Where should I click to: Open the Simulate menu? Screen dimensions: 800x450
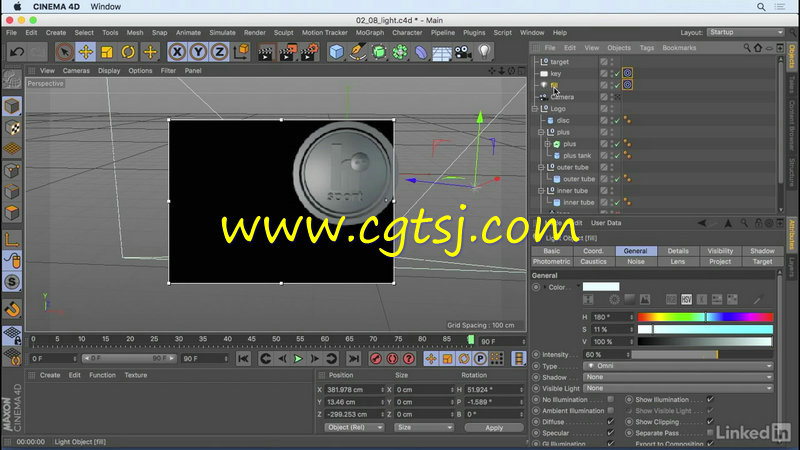pyautogui.click(x=222, y=32)
